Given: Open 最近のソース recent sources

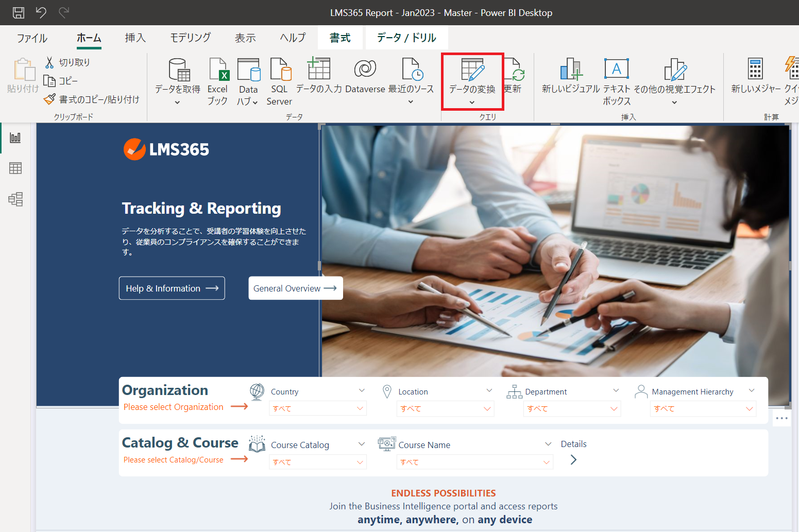Looking at the screenshot, I should (x=411, y=81).
